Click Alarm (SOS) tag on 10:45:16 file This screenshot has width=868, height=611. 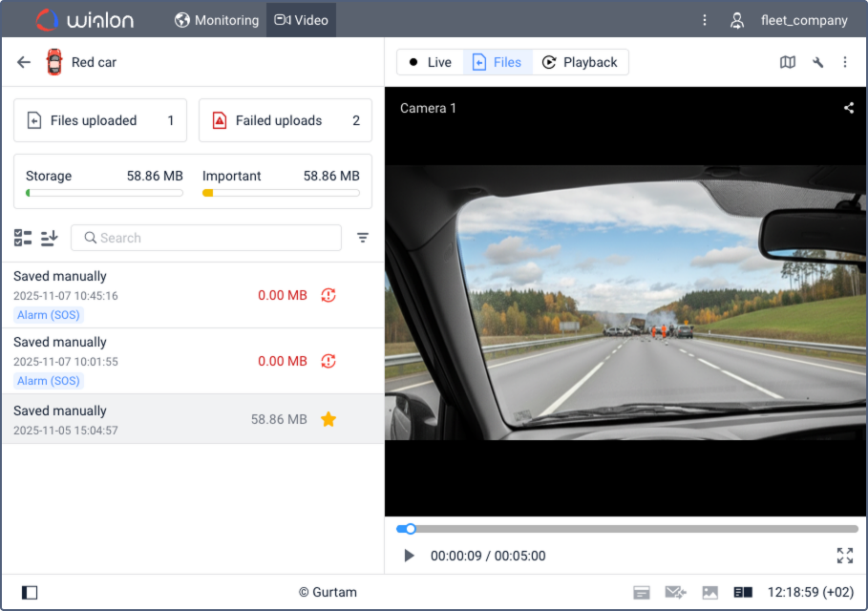pyautogui.click(x=49, y=315)
